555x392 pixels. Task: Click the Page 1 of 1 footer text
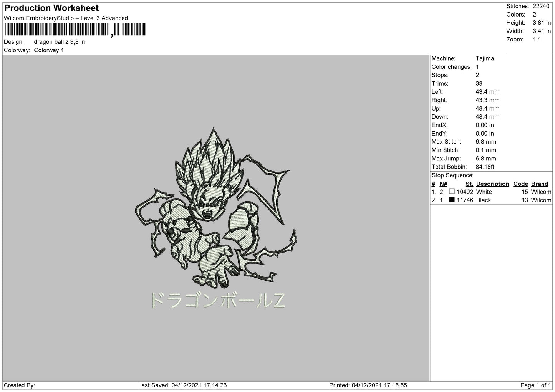coord(535,385)
